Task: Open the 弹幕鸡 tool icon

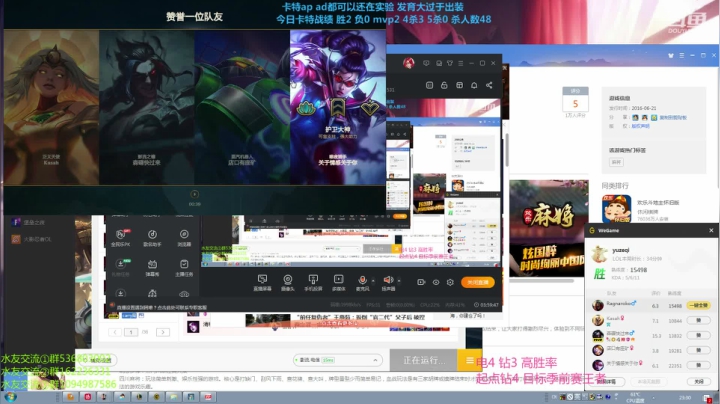Action: 152,268
